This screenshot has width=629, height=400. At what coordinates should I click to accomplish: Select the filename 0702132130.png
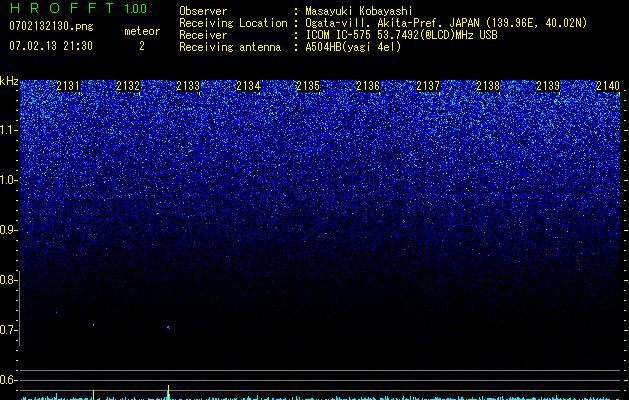(51, 26)
